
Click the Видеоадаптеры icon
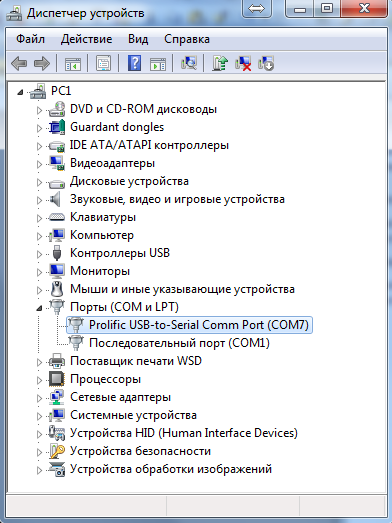(x=57, y=163)
